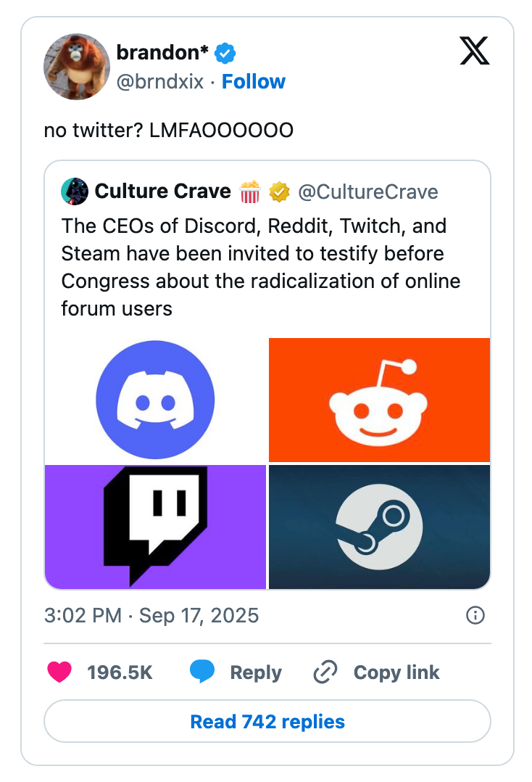
Task: Click the chain link copy icon
Action: pyautogui.click(x=325, y=672)
